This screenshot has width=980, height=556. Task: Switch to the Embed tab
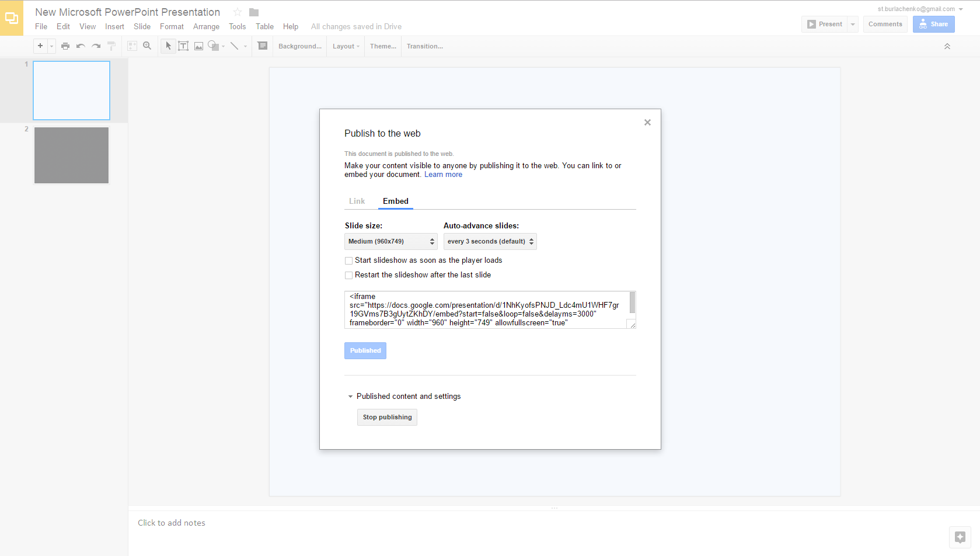tap(396, 201)
